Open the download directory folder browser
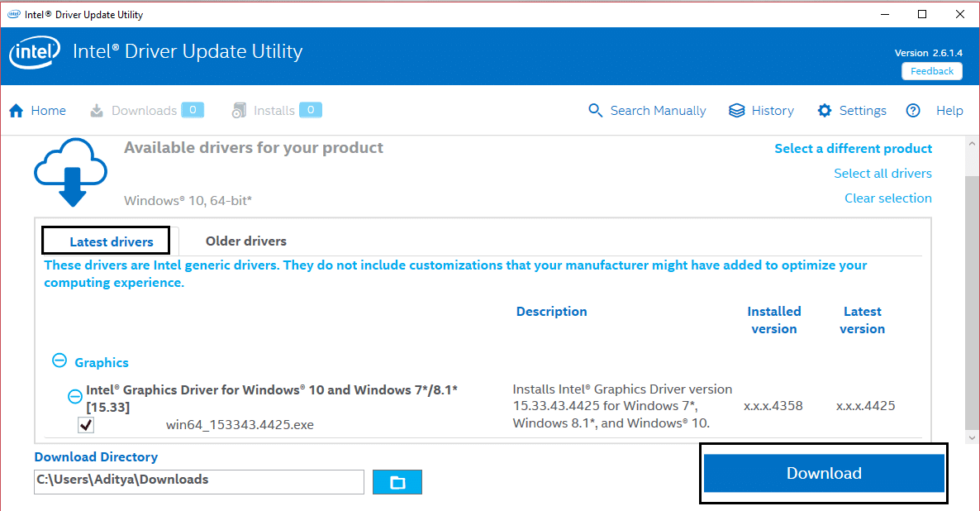Screen dimensions: 980x511 point(397,481)
